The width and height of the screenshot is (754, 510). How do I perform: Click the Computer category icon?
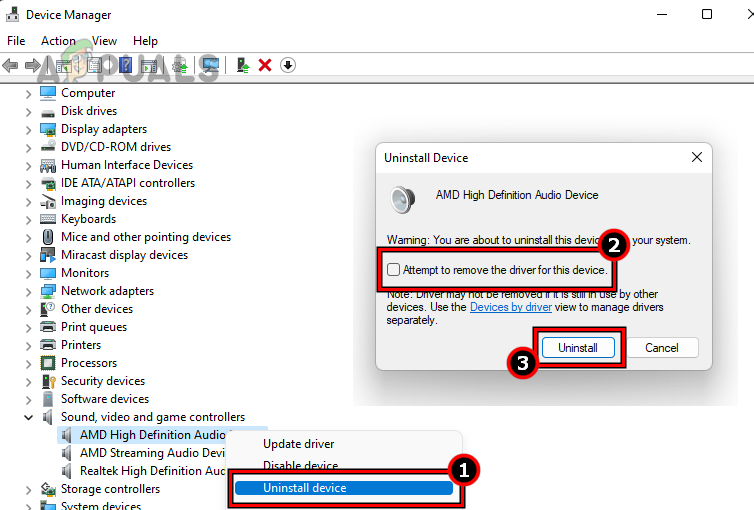48,93
